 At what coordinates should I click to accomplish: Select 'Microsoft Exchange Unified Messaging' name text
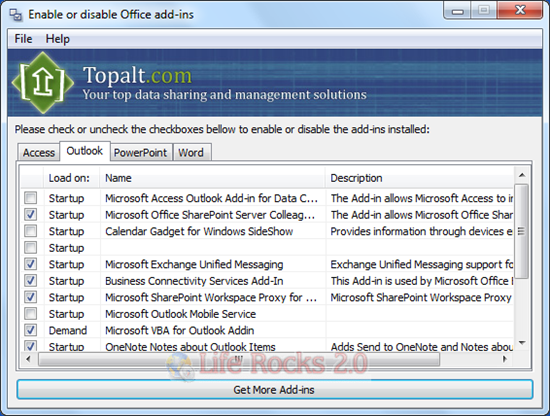[194, 264]
